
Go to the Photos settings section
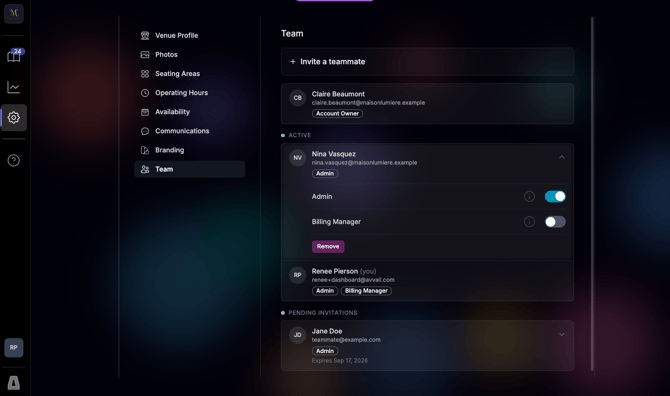(189, 55)
